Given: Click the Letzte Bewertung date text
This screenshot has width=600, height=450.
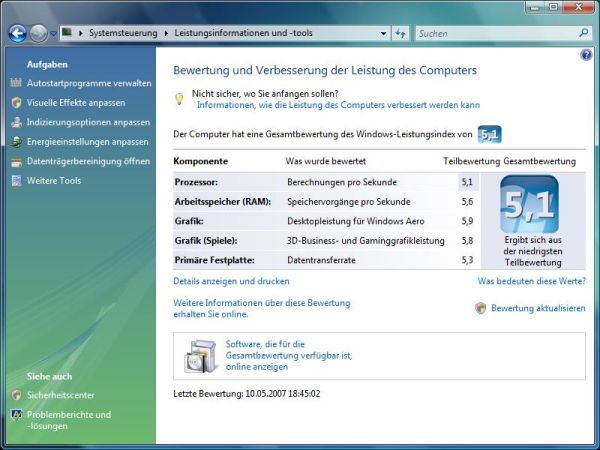Looking at the screenshot, I should pos(247,393).
